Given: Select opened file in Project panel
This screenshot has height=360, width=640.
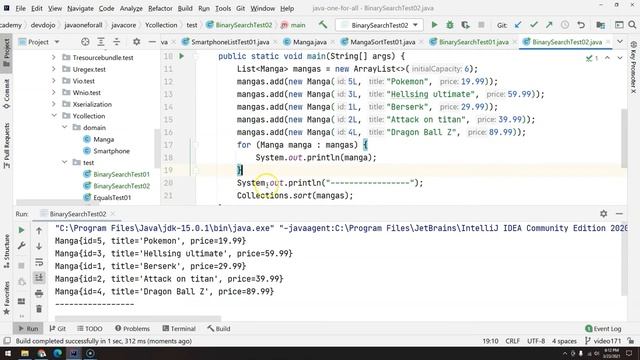Looking at the screenshot, I should (x=85, y=42).
